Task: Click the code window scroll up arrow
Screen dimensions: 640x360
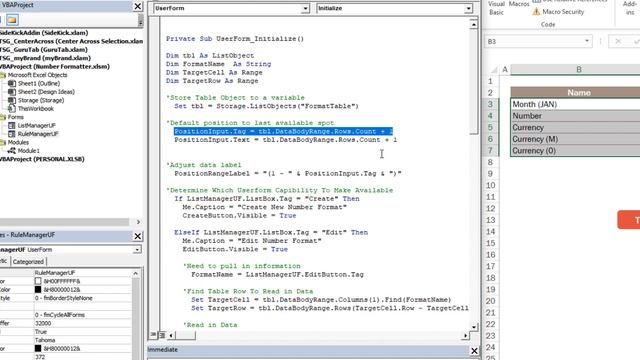Action: (473, 24)
